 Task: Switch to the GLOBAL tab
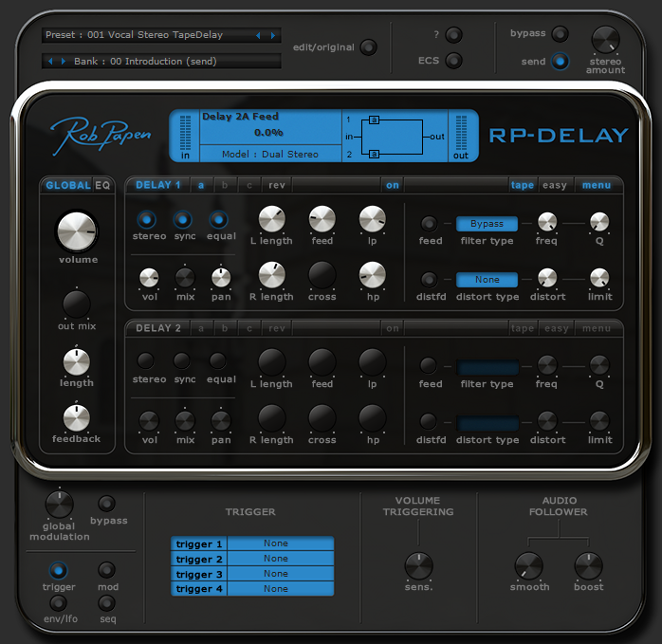[68, 185]
